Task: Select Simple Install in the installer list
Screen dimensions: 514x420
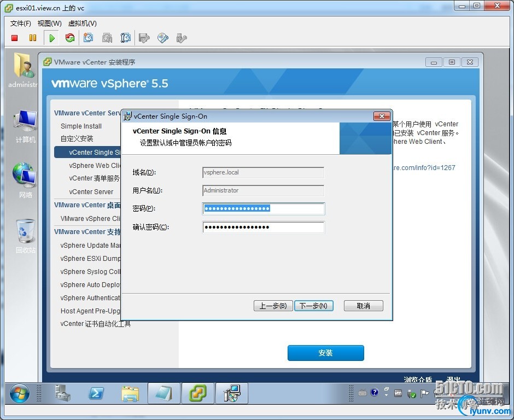Action: pyautogui.click(x=81, y=126)
